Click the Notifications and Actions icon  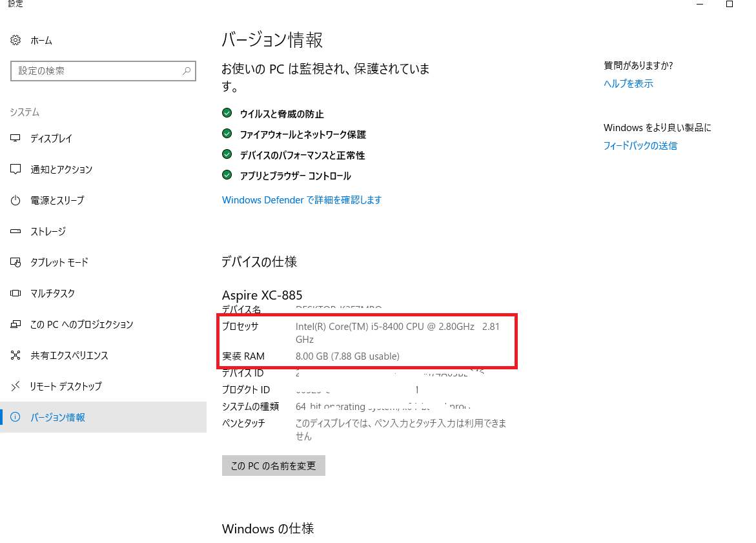(x=15, y=170)
